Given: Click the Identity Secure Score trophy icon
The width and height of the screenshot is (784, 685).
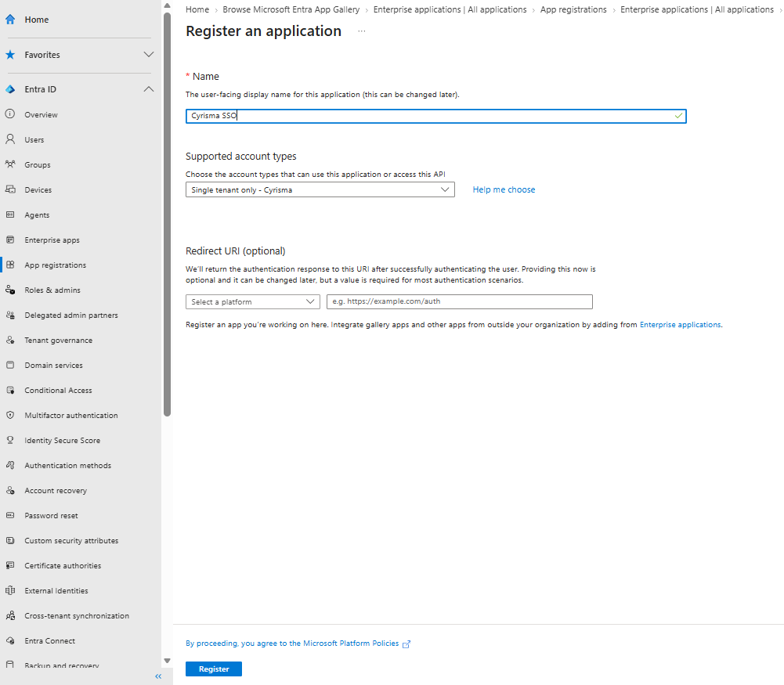Looking at the screenshot, I should coord(10,440).
